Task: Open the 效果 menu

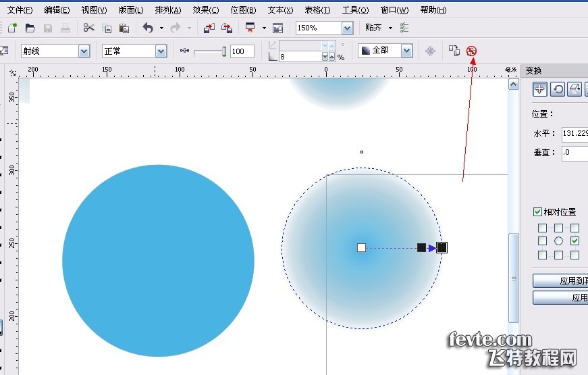Action: coord(205,10)
